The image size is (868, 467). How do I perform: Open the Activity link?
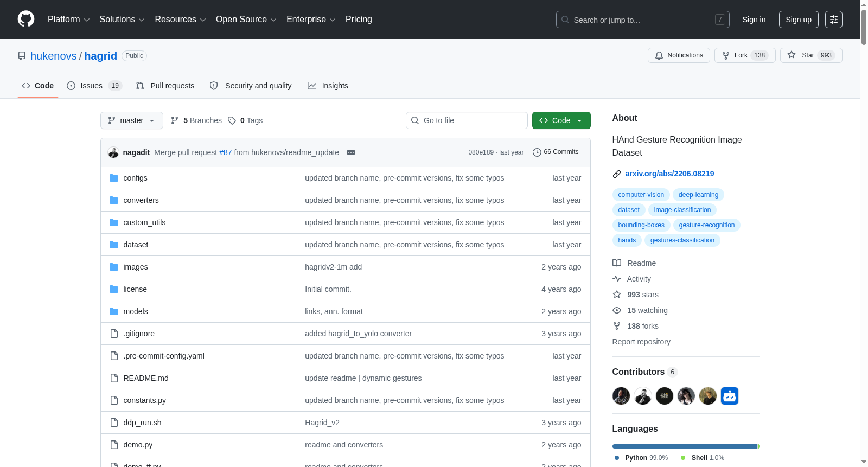632,279
